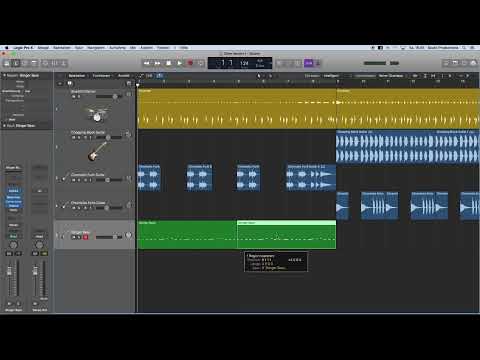Image resolution: width=480 pixels, height=360 pixels.
Task: Click the drum kit track icon
Action: pos(96,113)
